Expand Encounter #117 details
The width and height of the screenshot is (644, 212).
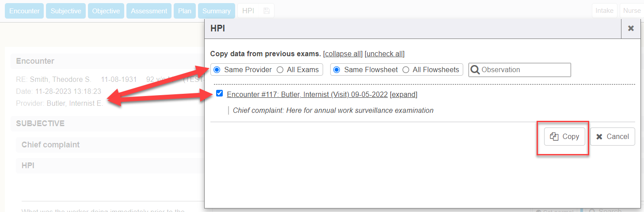tap(404, 94)
